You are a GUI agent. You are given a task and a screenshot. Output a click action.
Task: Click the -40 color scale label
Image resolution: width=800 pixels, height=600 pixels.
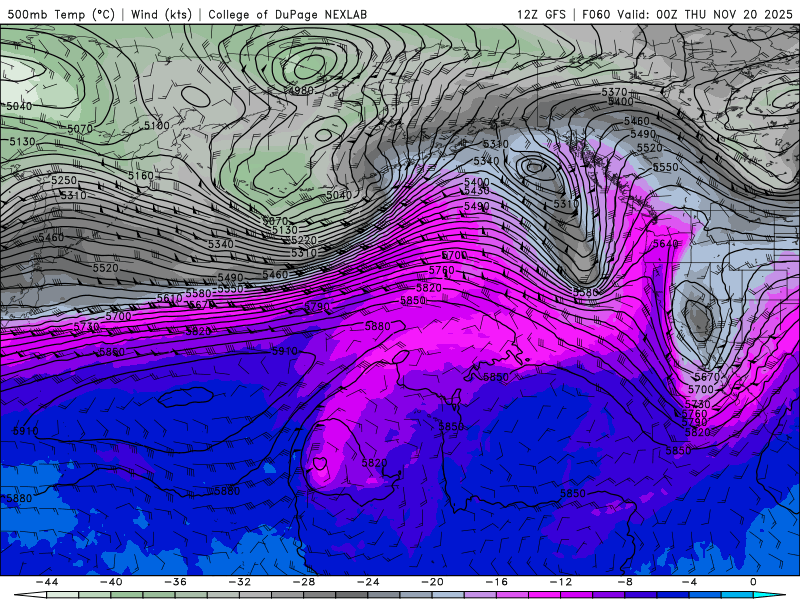click(x=111, y=582)
